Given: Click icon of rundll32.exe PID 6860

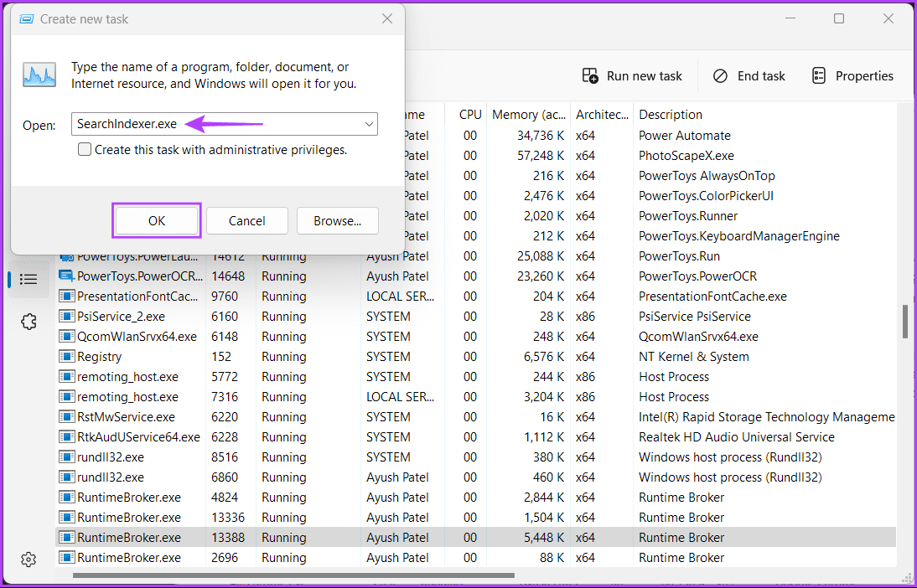Looking at the screenshot, I should click(x=67, y=477).
